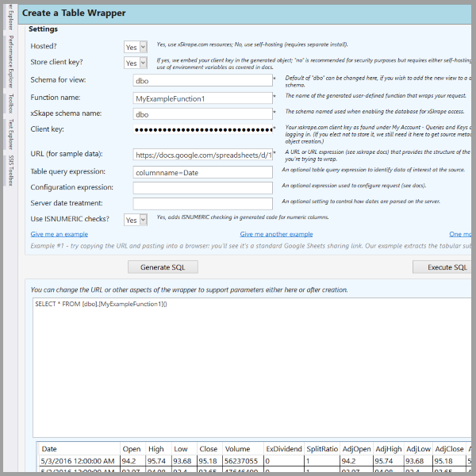Open the Performance Explorer side tab

[x=10, y=62]
